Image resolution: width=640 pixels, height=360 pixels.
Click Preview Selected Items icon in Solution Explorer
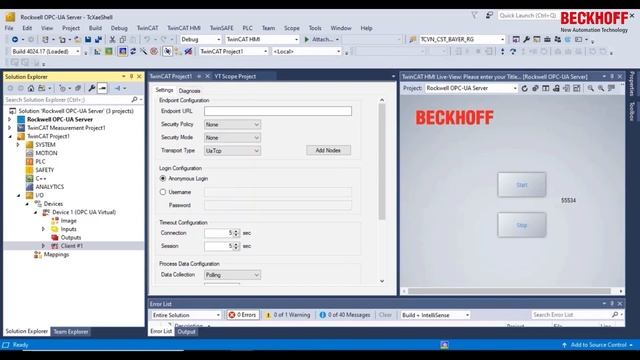102,88
